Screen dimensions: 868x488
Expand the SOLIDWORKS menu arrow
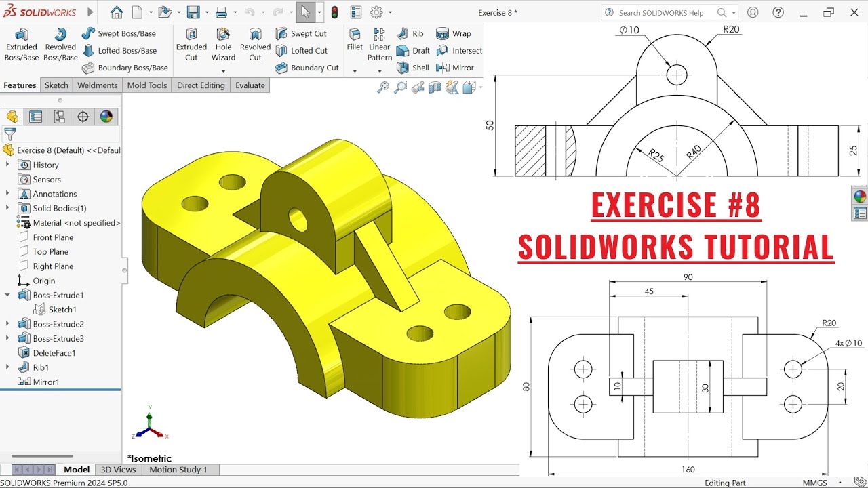91,12
